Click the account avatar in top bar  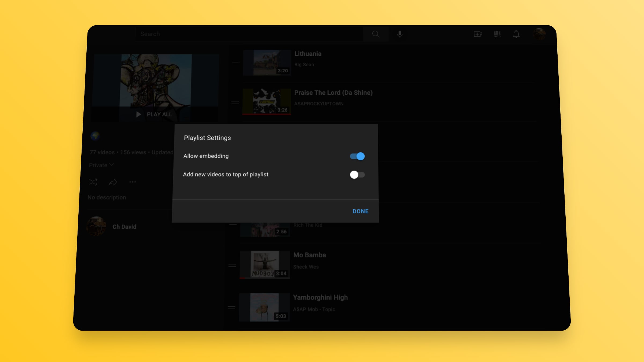pos(539,34)
